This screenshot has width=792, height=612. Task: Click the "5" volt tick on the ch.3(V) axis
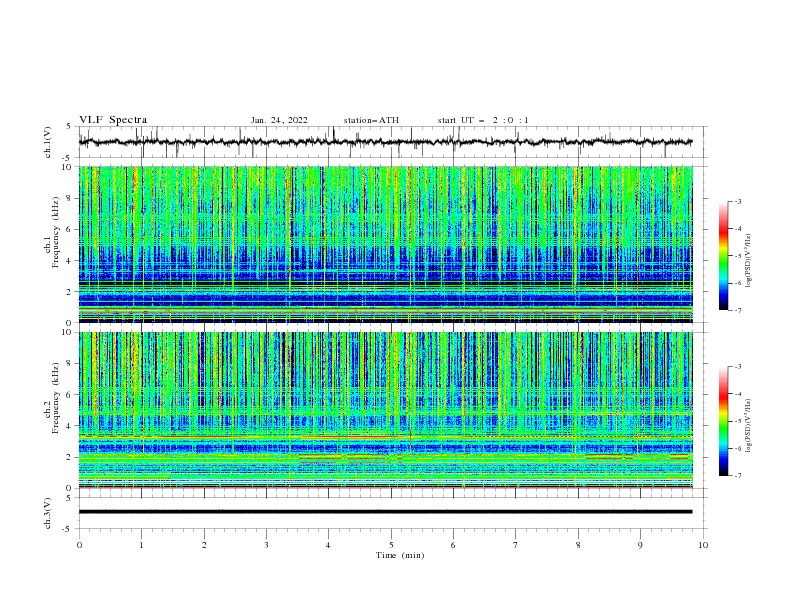coord(68,498)
